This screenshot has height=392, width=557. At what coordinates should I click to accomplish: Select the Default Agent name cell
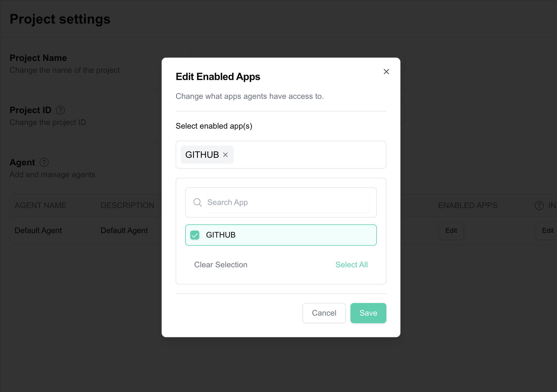38,231
